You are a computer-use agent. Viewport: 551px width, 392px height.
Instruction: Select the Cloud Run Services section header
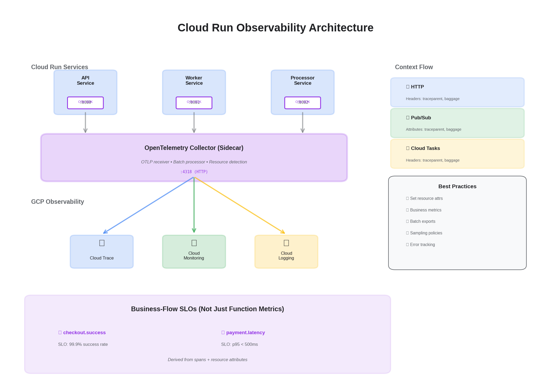click(x=59, y=67)
